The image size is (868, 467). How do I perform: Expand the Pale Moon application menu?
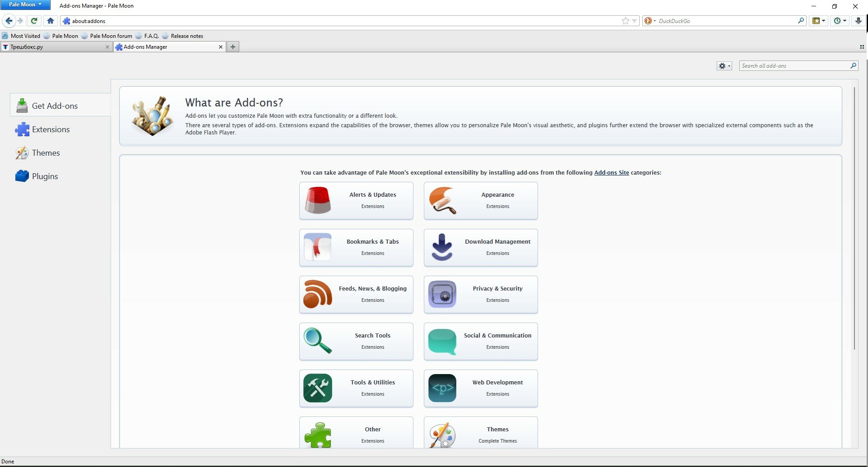point(25,5)
